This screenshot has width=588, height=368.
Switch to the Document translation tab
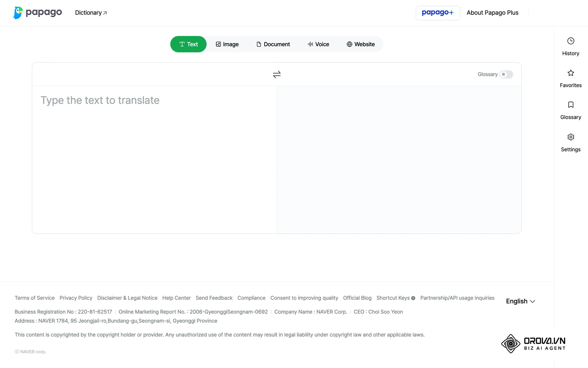(273, 44)
